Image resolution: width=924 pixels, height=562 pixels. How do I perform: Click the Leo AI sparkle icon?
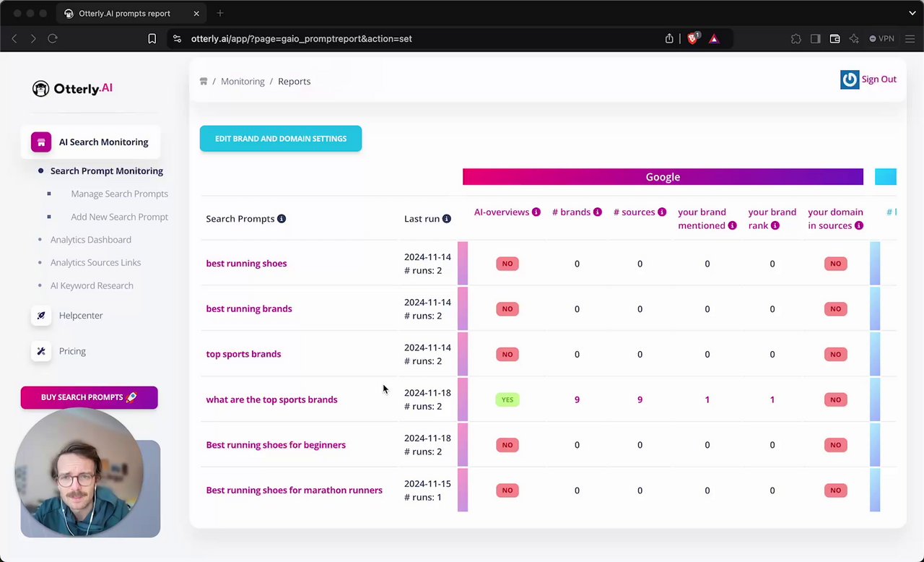point(855,39)
